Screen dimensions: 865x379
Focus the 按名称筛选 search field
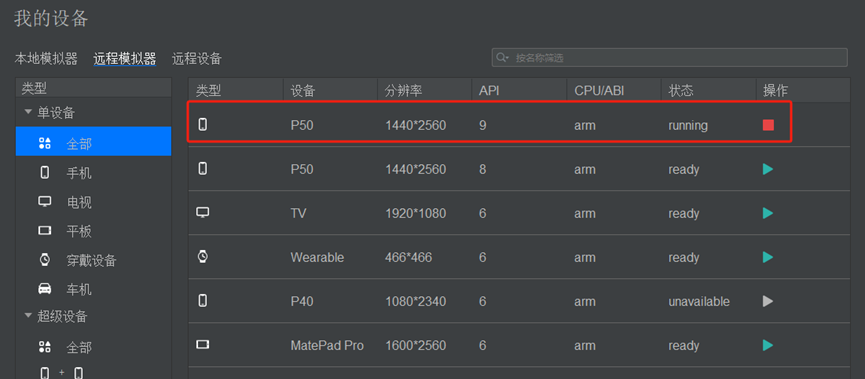pos(669,57)
